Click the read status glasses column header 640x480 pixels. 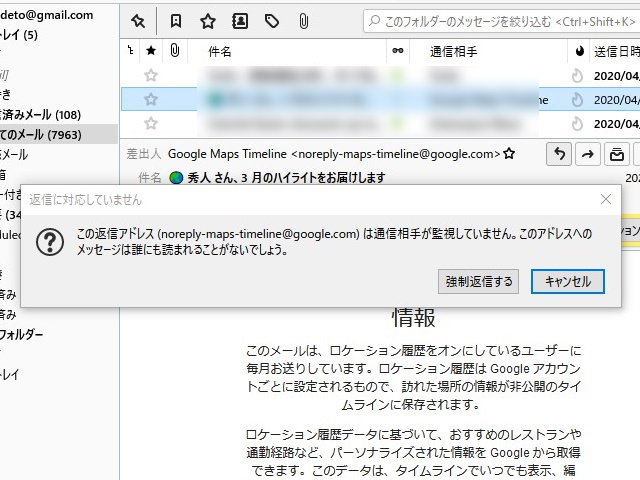tap(398, 51)
